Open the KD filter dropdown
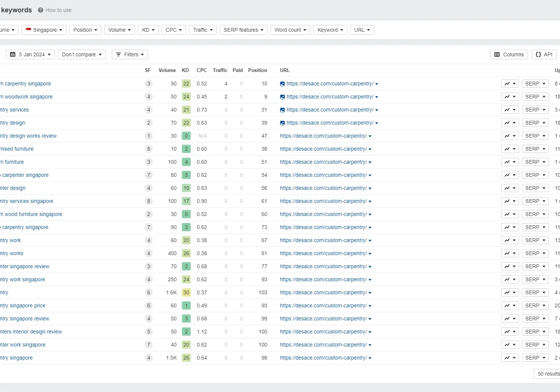The image size is (560, 392). point(148,30)
